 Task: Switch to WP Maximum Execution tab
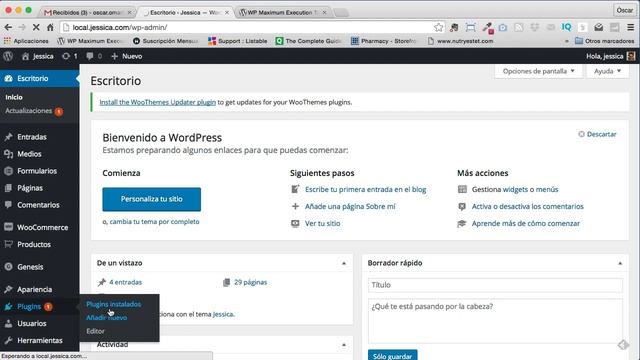283,13
